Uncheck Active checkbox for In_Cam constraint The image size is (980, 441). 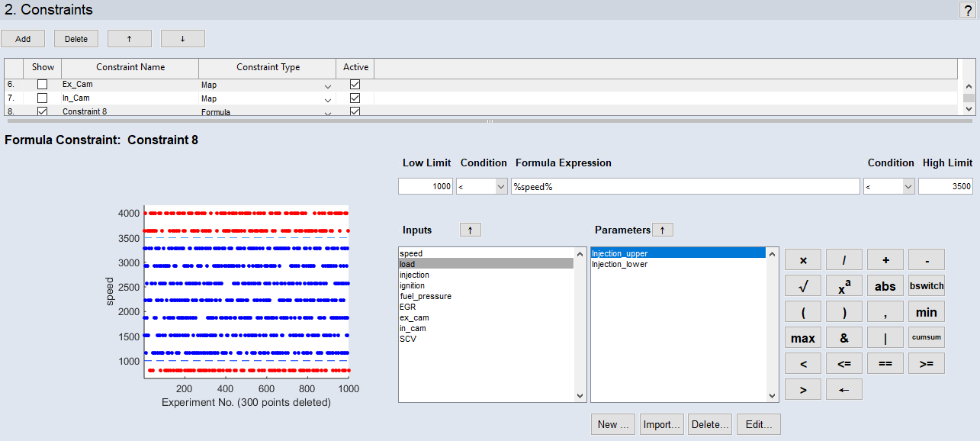pyautogui.click(x=355, y=98)
